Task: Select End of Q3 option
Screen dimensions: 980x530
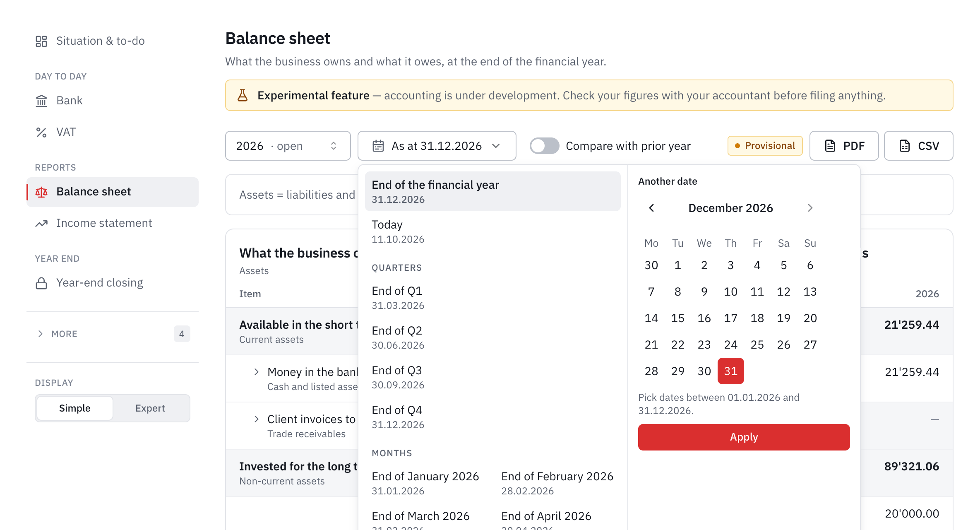Action: point(493,377)
